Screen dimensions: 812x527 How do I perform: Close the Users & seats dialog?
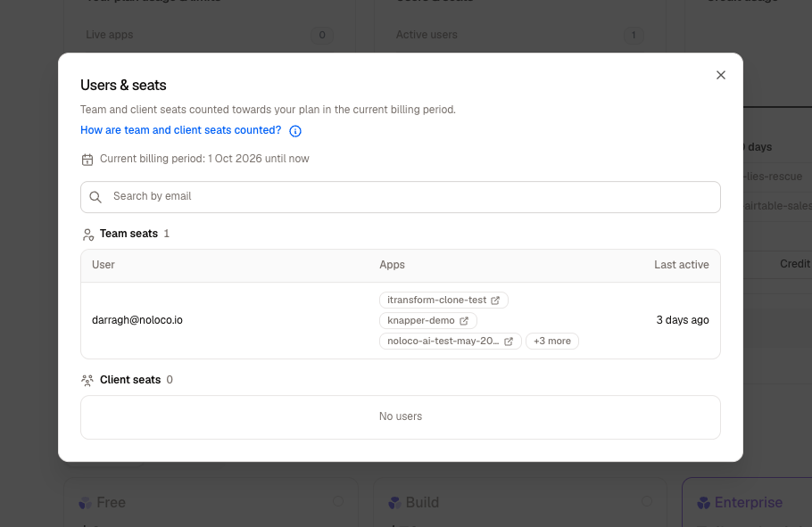tap(720, 75)
